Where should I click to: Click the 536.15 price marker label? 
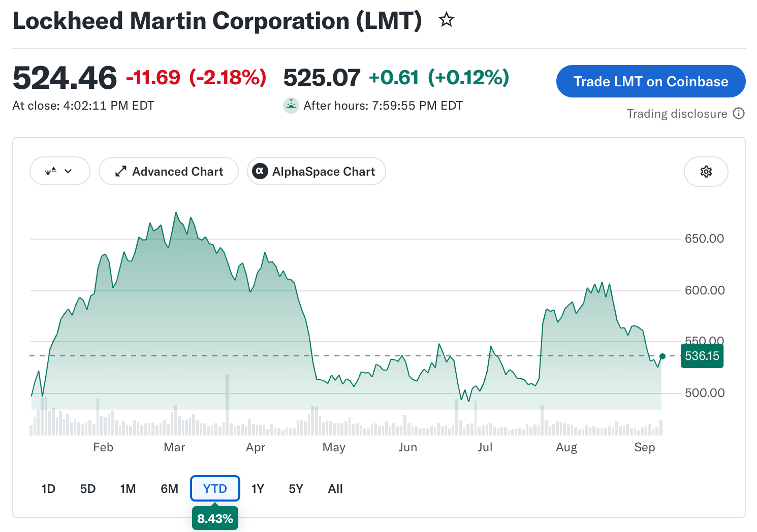click(702, 356)
